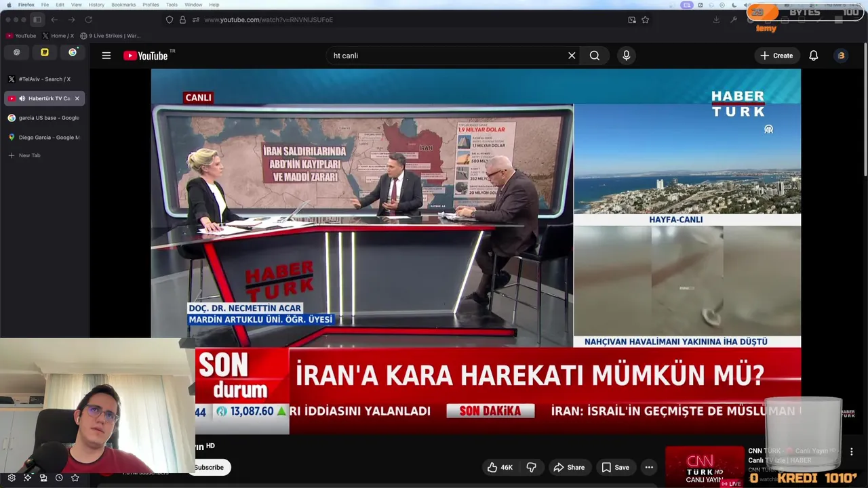Open the yellow pinned sidebar tab
Viewport: 868px width, 488px height.
[x=45, y=52]
